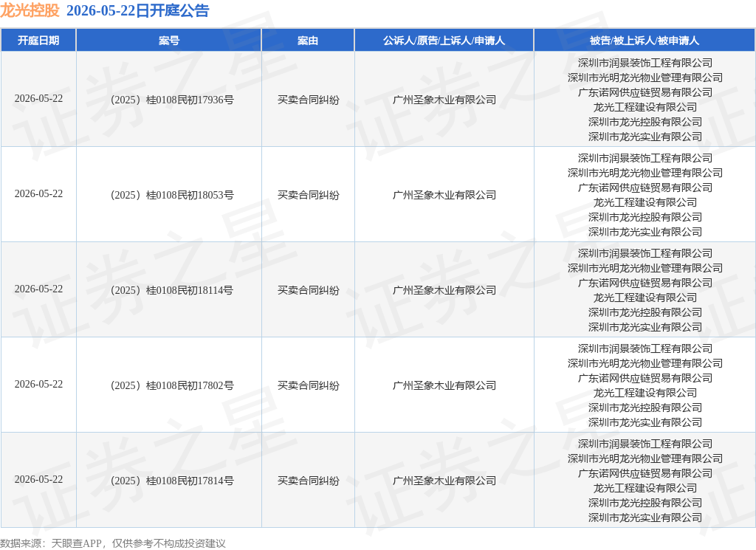
Task: Click 深圳市龙光控股有限公司 in the 17802号 row
Action: click(645, 408)
